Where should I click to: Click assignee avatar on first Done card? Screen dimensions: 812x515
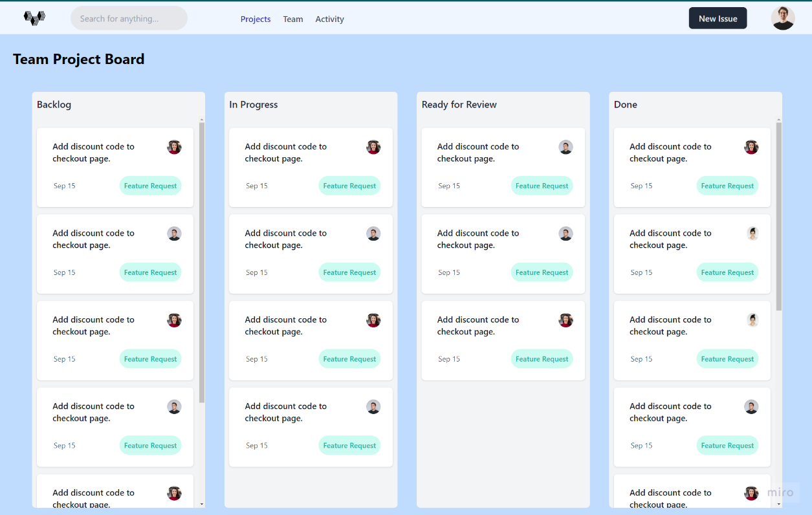[x=751, y=147]
